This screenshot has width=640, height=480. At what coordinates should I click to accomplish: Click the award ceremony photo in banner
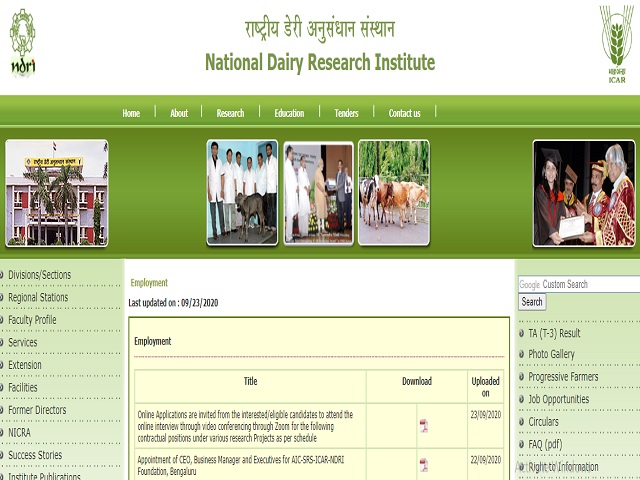(318, 193)
